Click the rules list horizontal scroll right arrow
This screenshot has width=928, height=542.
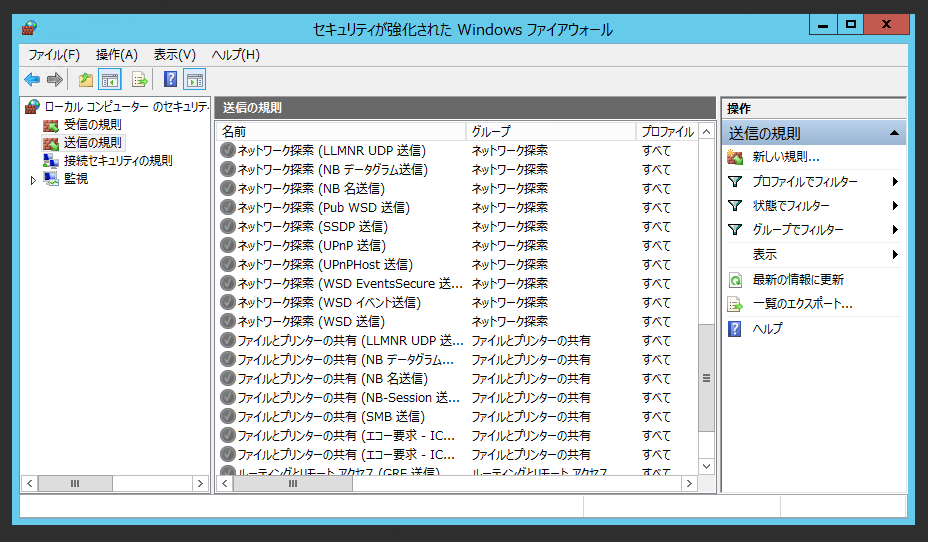689,483
